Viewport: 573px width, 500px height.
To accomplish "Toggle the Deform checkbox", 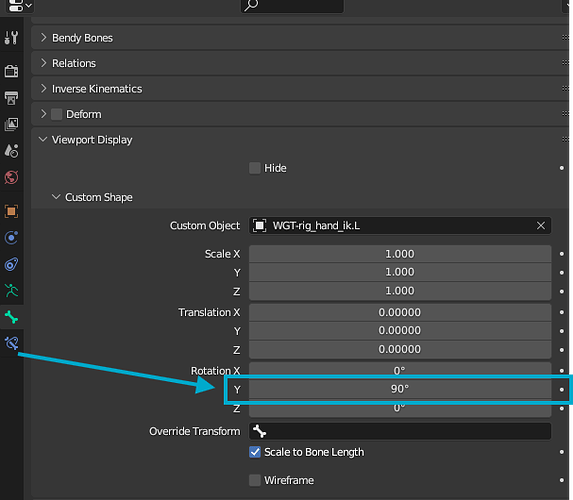I will (x=57, y=114).
